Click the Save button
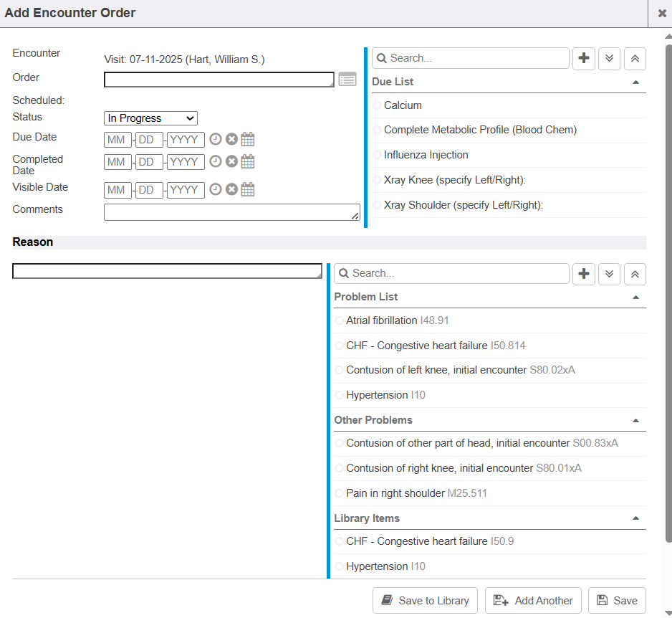 click(617, 601)
